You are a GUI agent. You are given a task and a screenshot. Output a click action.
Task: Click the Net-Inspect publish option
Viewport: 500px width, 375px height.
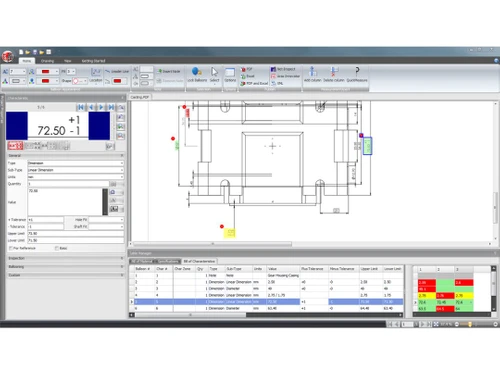pos(283,69)
